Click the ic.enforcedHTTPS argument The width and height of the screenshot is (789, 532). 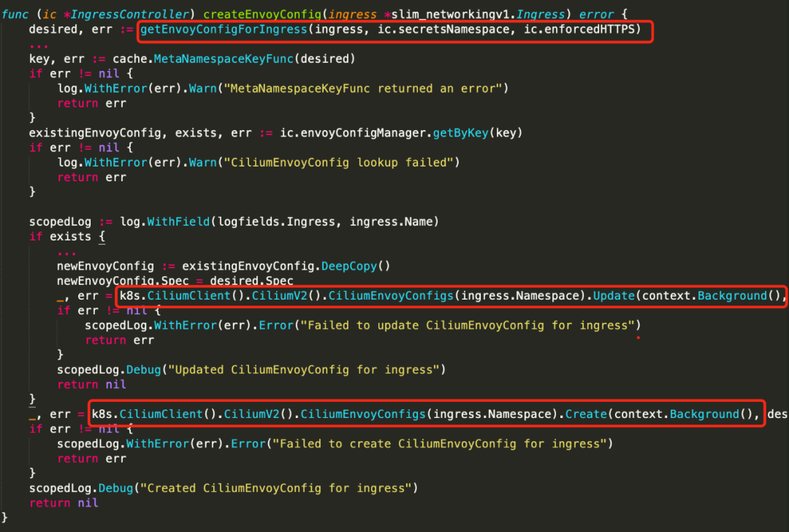coord(579,29)
